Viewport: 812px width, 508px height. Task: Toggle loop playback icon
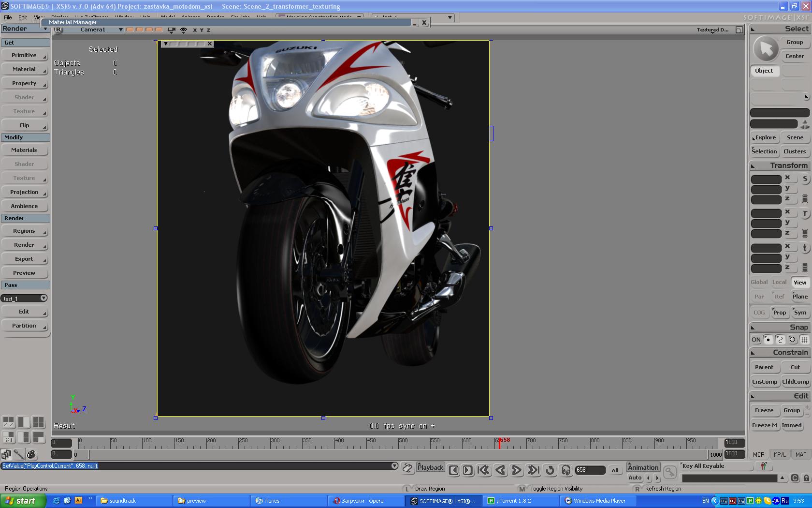(x=550, y=470)
